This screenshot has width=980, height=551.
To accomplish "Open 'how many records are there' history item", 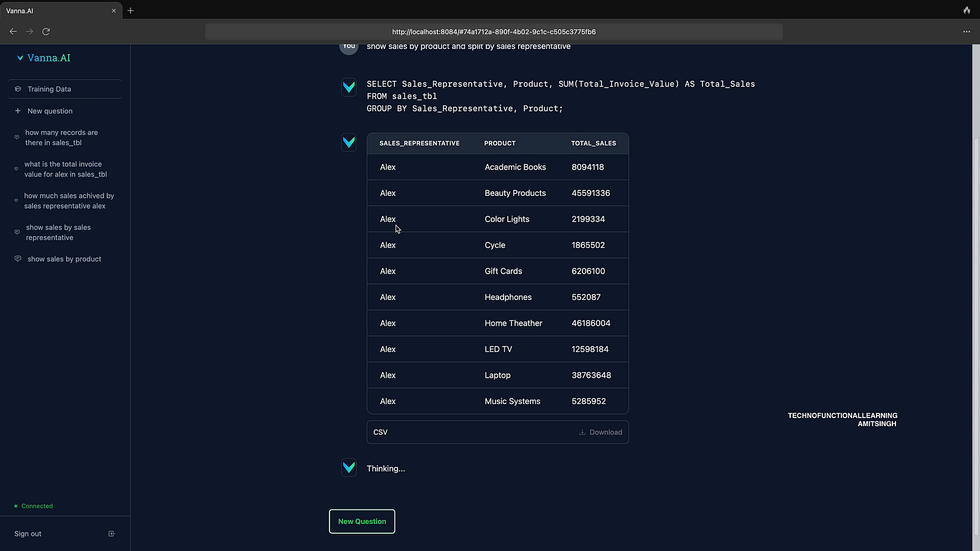I will [x=61, y=138].
